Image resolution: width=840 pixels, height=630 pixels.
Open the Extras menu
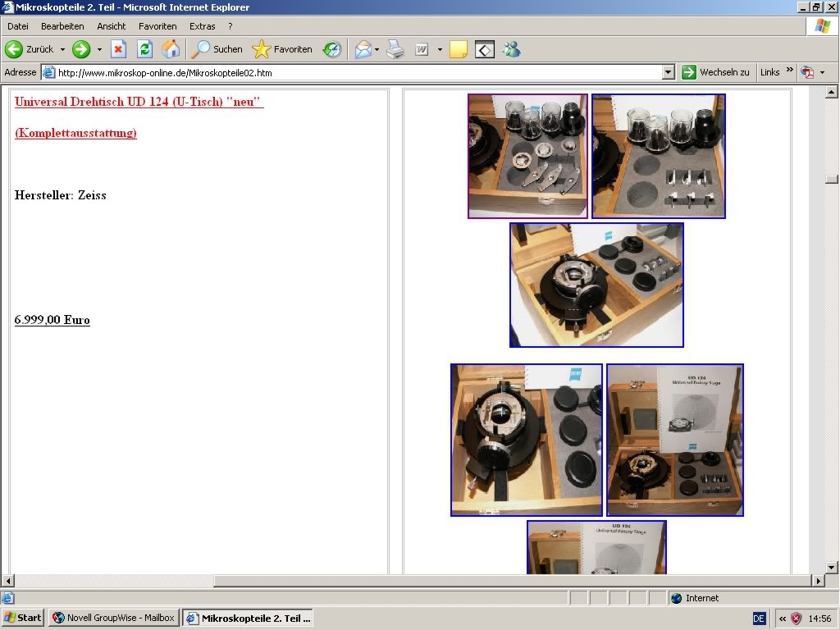(203, 26)
